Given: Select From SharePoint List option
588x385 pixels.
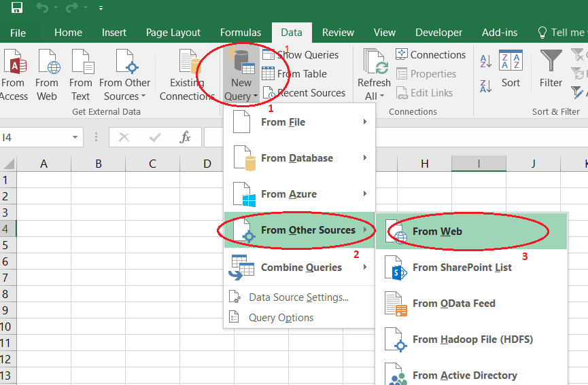Looking at the screenshot, I should [462, 268].
